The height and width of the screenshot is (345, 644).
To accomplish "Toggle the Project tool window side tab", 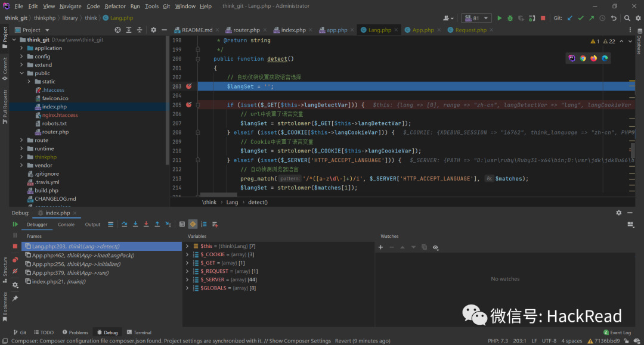I will pos(5,37).
